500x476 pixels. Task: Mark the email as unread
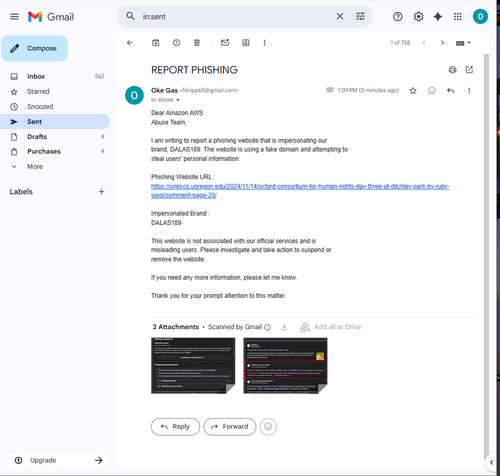pos(225,43)
